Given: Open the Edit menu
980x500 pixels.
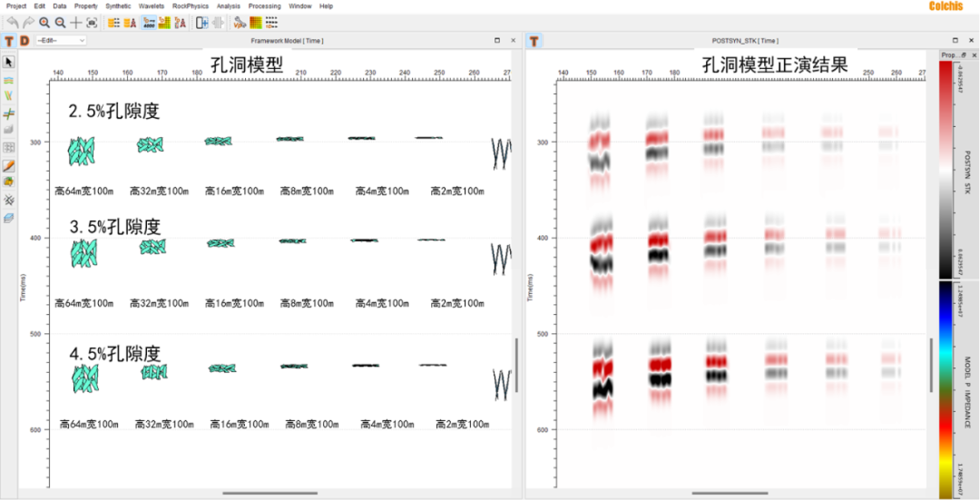Looking at the screenshot, I should pos(39,6).
